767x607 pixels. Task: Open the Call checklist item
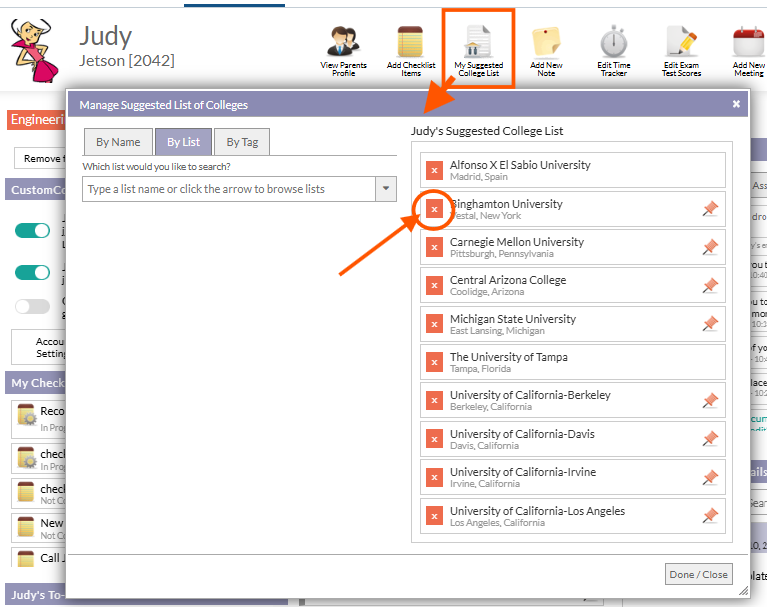(39, 558)
